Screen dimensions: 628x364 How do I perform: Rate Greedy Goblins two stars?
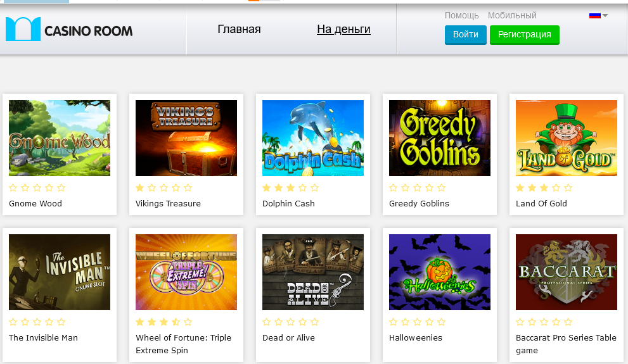[406, 187]
